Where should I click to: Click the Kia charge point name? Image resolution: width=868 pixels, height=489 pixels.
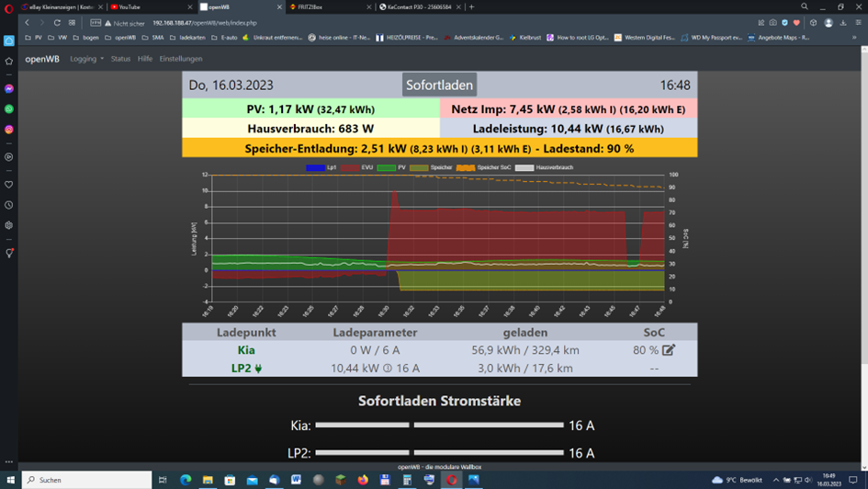tap(246, 350)
